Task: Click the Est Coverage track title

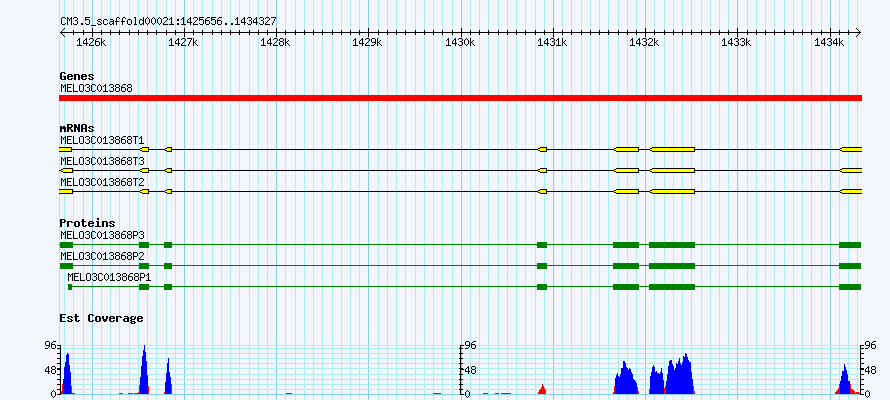Action: point(101,318)
